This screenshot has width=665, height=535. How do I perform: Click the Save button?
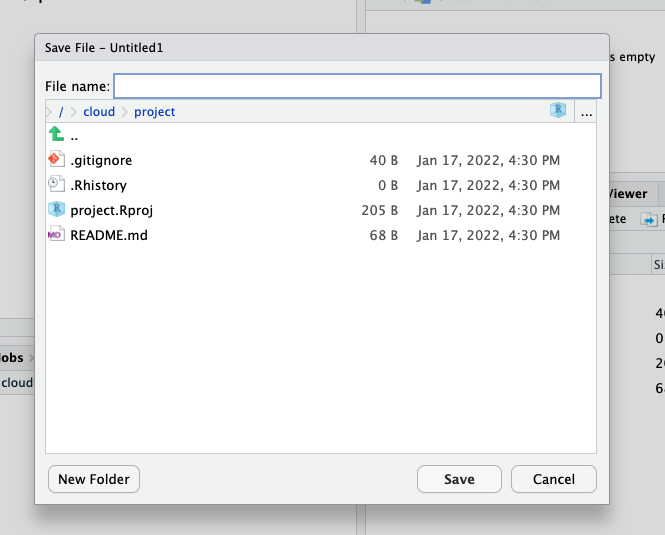(459, 479)
